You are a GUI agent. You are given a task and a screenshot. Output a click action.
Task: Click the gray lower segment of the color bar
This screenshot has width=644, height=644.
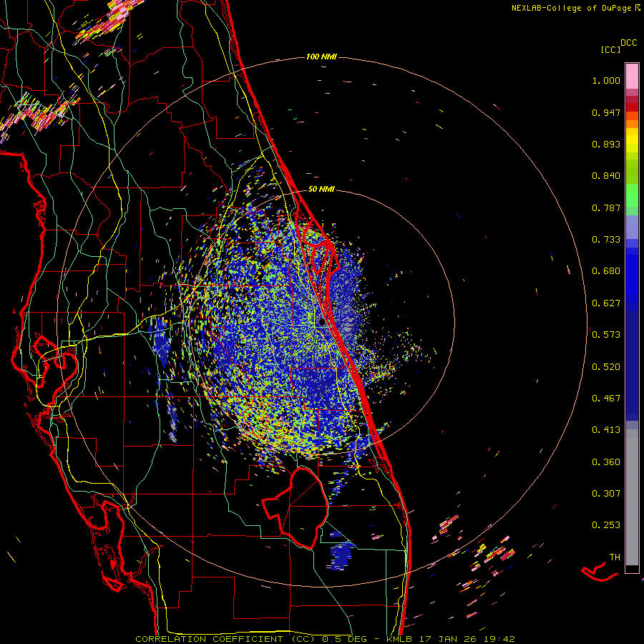pyautogui.click(x=632, y=497)
